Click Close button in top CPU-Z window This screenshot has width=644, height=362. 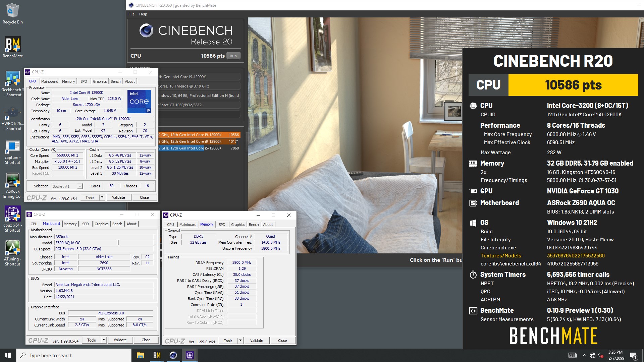(x=144, y=198)
